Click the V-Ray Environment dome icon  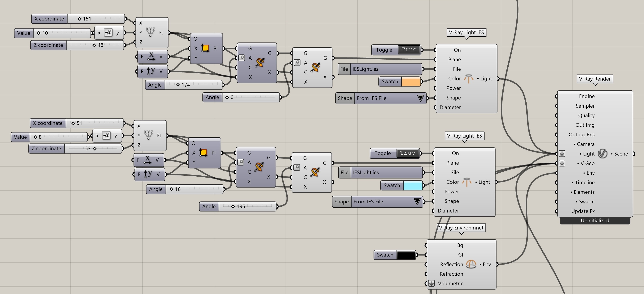coord(471,264)
